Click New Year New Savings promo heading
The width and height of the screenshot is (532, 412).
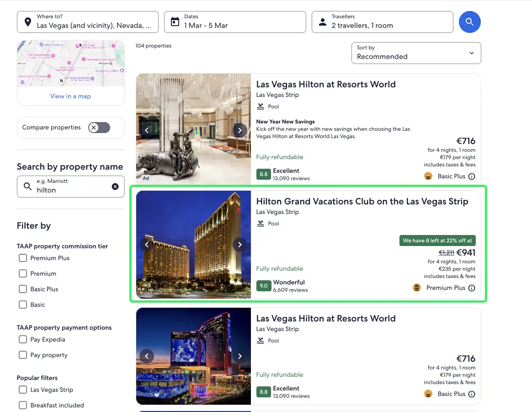(285, 122)
